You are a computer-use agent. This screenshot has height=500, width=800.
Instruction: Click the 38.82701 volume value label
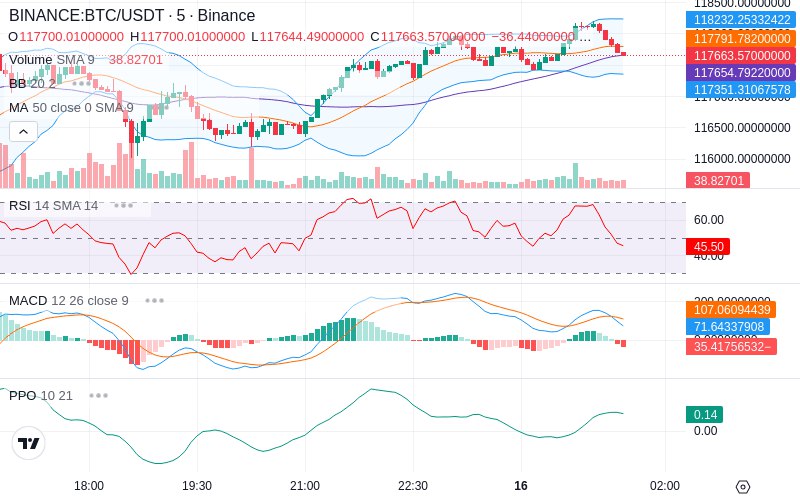click(x=718, y=180)
